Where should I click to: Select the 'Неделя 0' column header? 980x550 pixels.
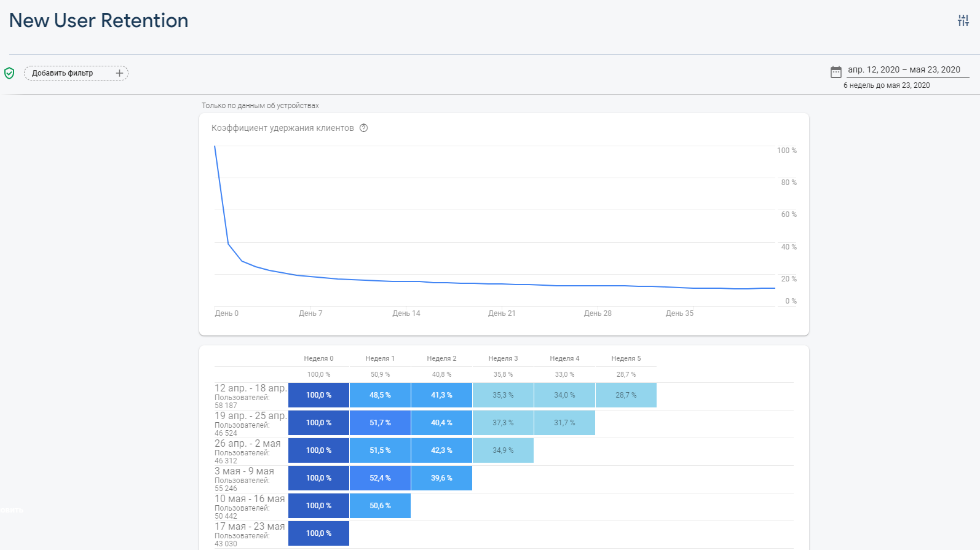[x=318, y=358]
